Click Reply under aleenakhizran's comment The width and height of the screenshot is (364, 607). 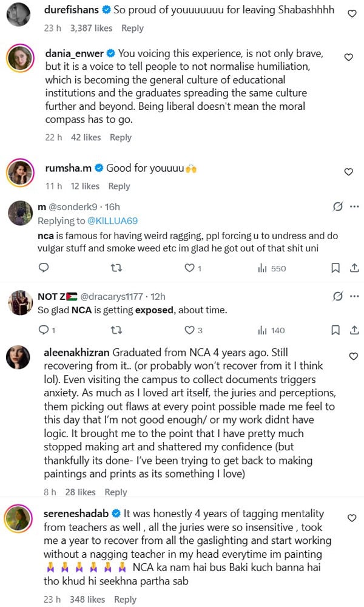tap(116, 492)
